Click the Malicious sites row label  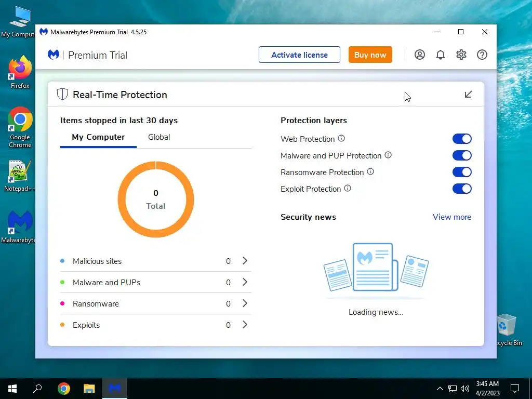[x=97, y=261]
